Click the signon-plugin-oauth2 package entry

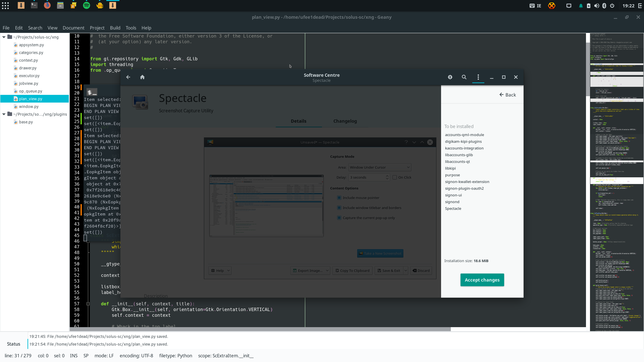(x=464, y=188)
